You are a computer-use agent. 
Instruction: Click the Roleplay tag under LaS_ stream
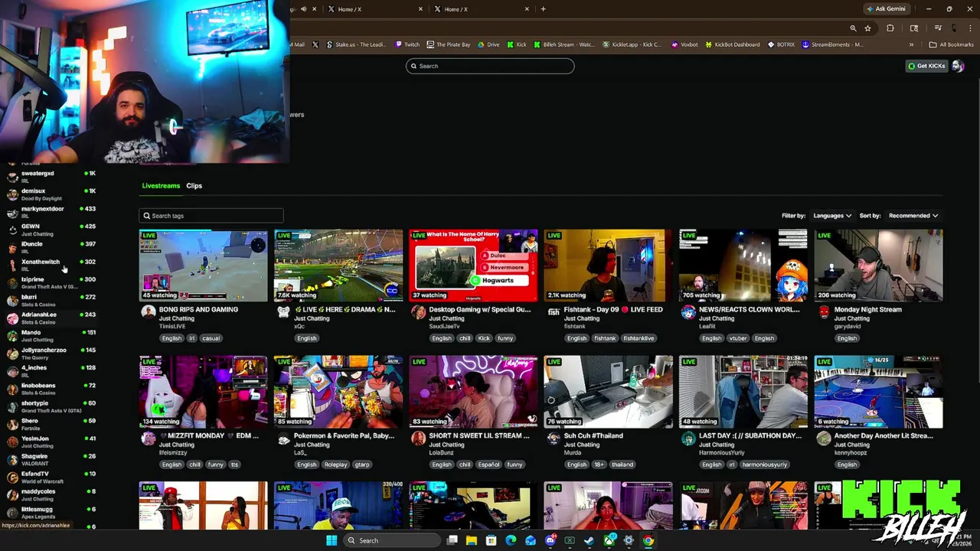coord(335,465)
